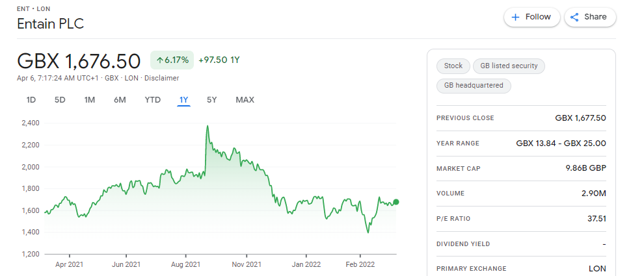Click the Stock tag chip
This screenshot has width=644, height=276.
(x=453, y=66)
